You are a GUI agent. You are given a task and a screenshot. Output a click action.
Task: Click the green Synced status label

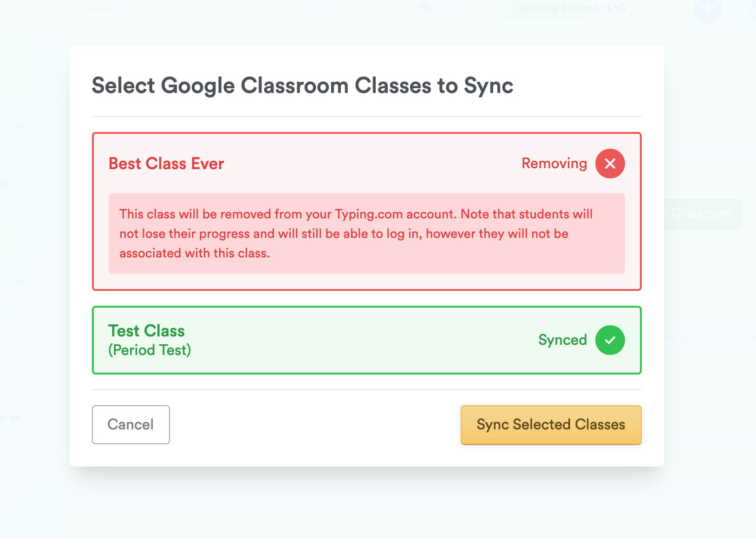click(x=562, y=340)
